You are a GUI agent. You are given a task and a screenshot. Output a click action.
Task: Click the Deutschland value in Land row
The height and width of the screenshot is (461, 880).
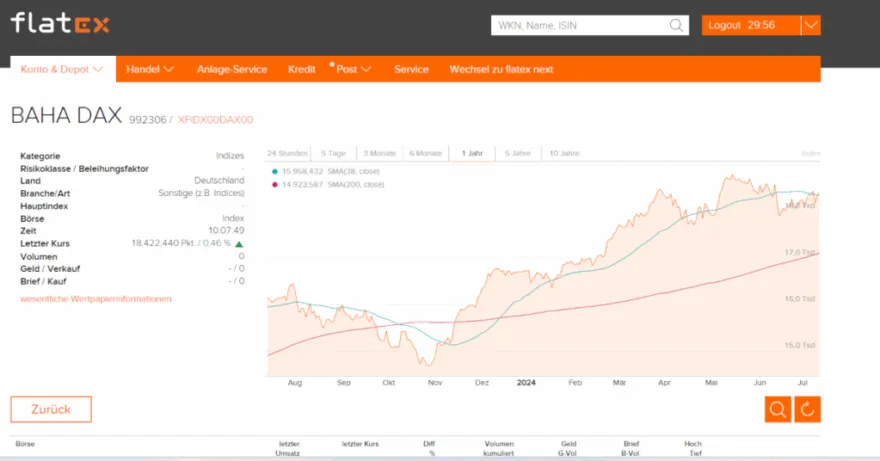coord(219,180)
